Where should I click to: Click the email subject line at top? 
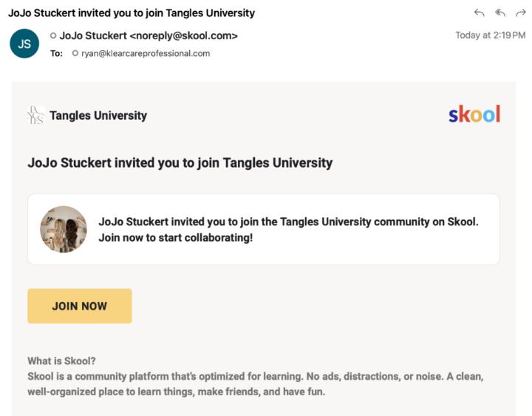[x=132, y=13]
